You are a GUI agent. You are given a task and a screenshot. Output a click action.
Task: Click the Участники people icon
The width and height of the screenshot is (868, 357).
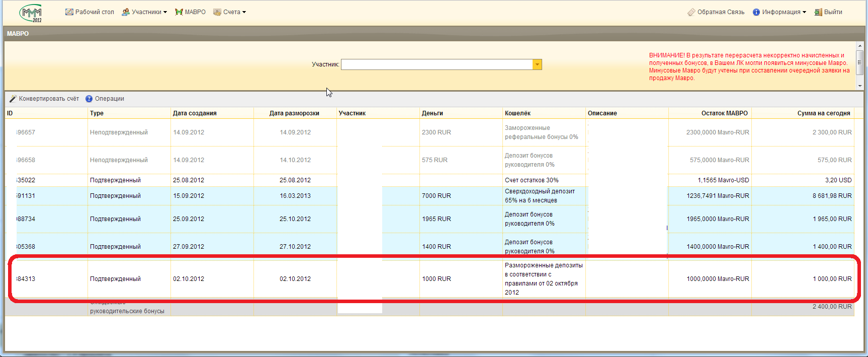point(126,12)
